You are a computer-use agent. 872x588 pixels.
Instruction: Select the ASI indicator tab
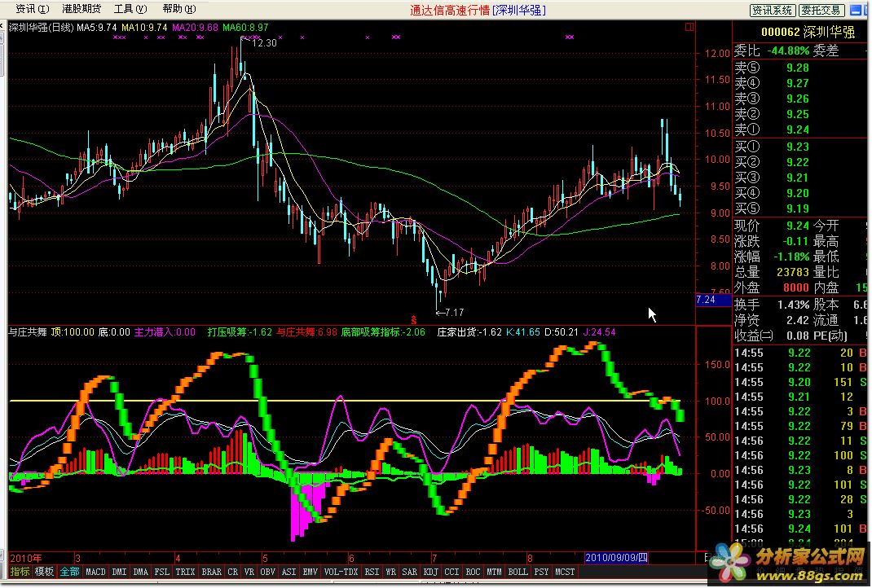click(x=288, y=572)
